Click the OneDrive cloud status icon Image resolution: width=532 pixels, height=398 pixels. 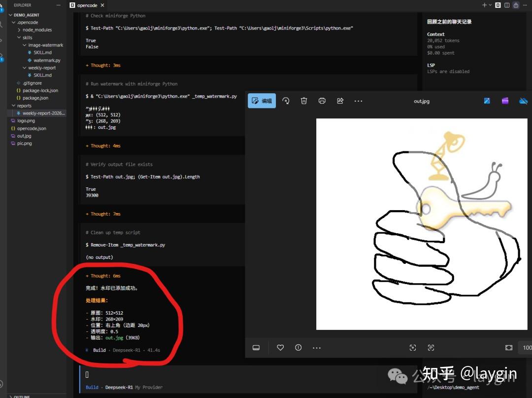(524, 101)
